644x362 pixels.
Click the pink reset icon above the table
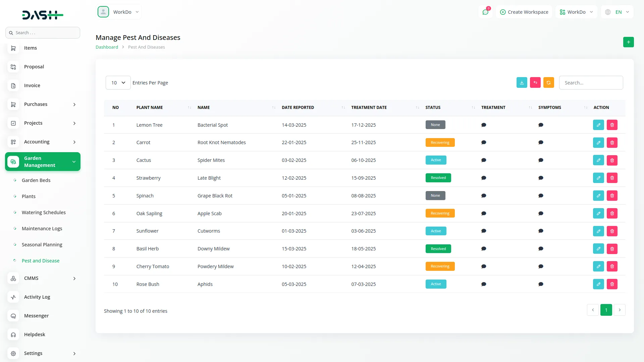coord(535,82)
